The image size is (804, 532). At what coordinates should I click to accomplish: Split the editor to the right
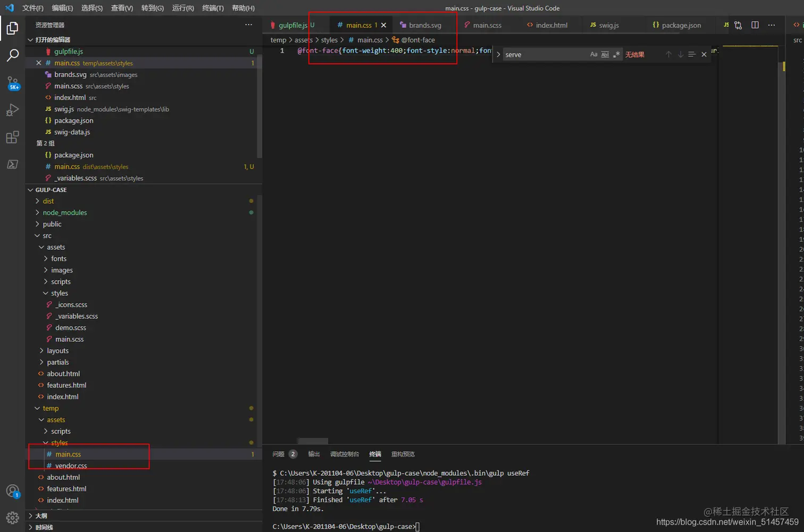point(755,25)
